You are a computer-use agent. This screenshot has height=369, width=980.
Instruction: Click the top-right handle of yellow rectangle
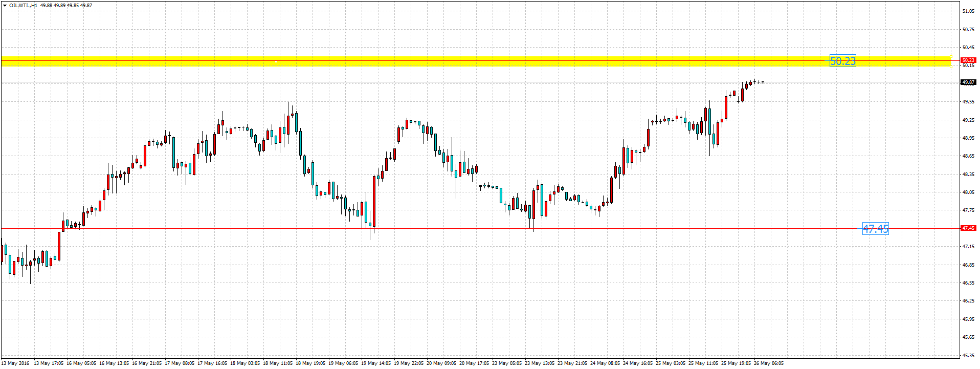951,56
